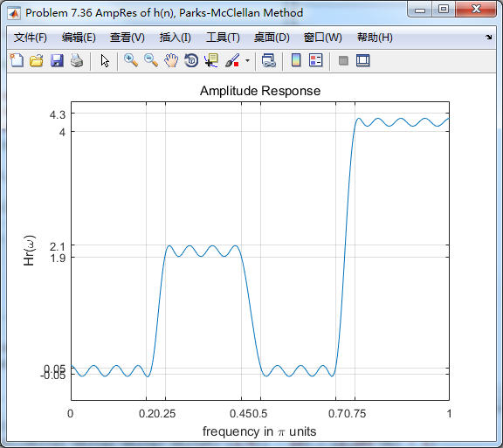Screen dimensions: 503x448
Task: Insert a colorbar using toolbar icon
Action: tap(296, 60)
